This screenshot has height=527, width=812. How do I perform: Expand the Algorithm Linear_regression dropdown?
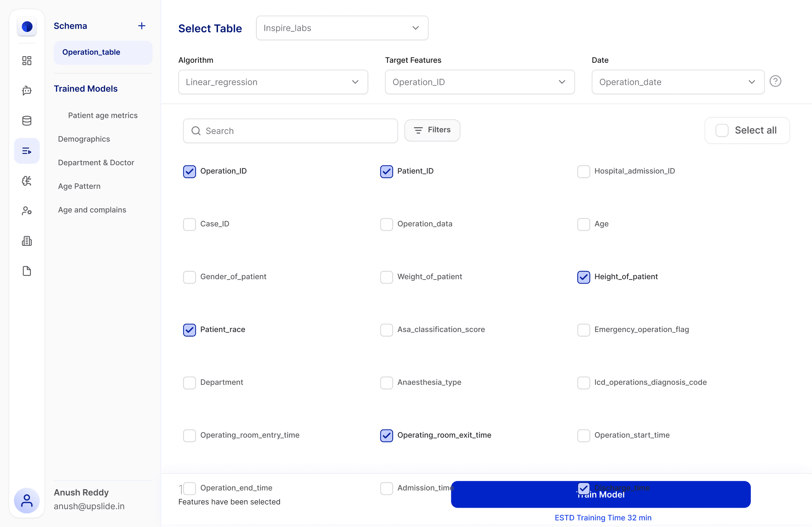[x=273, y=82]
